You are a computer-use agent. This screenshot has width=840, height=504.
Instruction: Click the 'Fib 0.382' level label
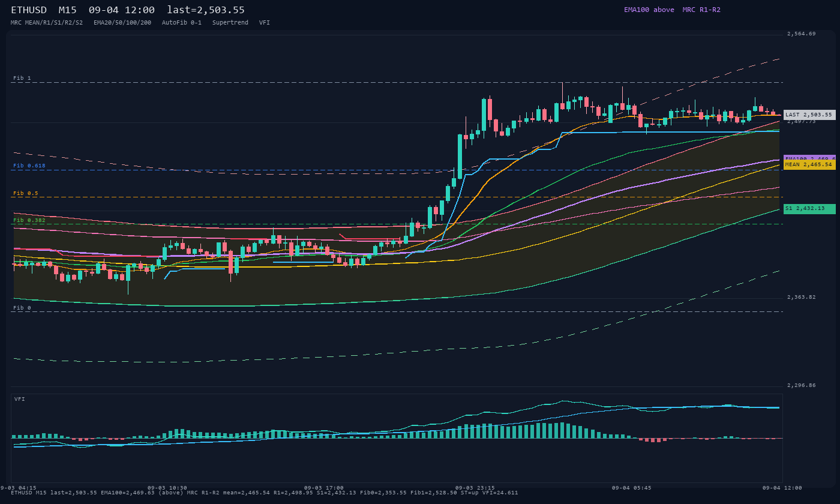tap(29, 220)
